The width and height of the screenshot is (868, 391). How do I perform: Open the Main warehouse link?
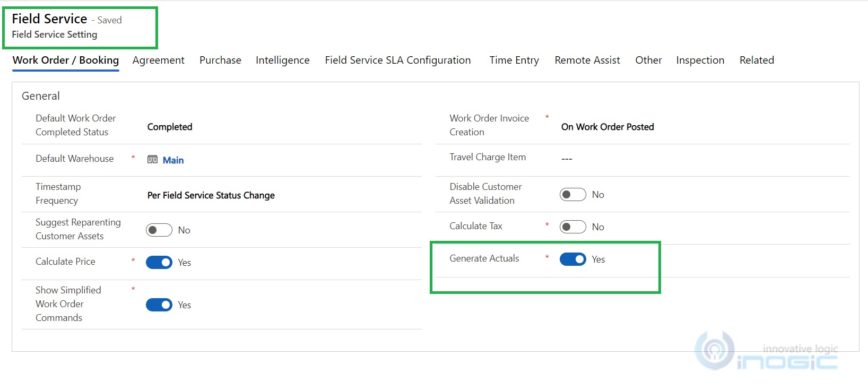click(173, 160)
